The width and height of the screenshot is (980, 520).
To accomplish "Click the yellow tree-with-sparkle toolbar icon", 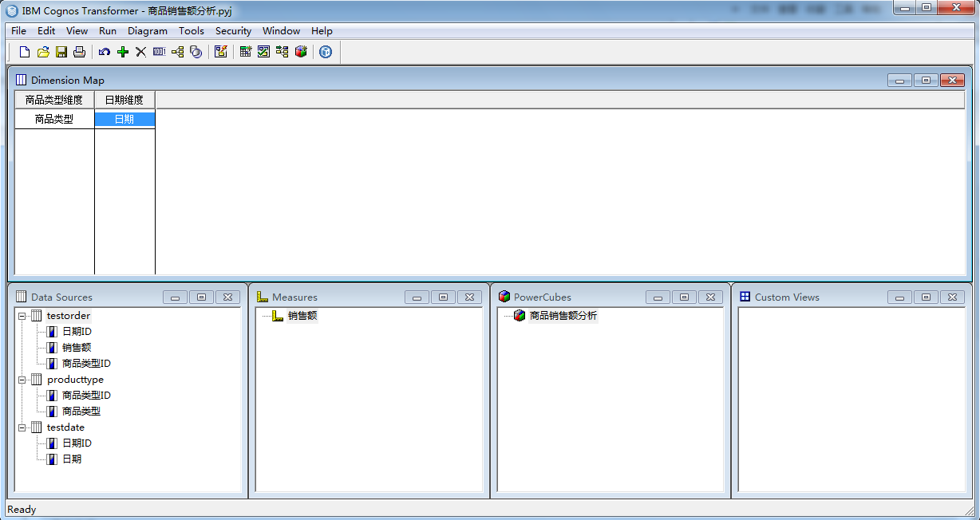I will (282, 52).
